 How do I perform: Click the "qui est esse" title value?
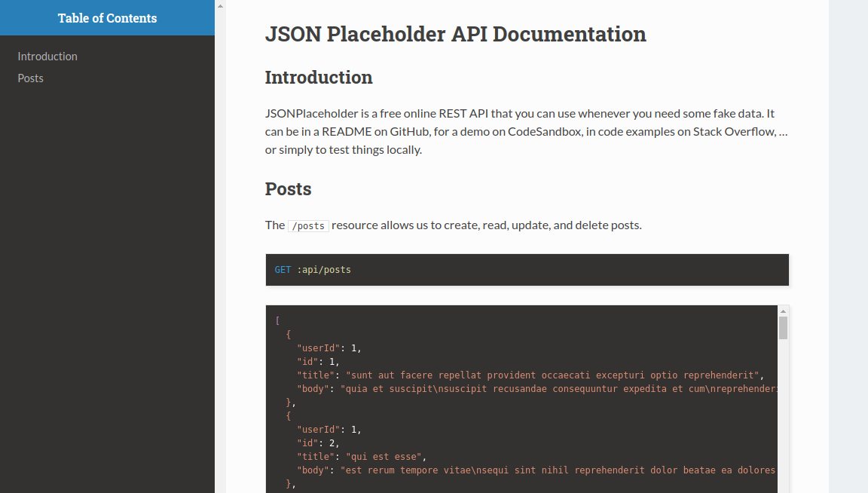click(386, 457)
